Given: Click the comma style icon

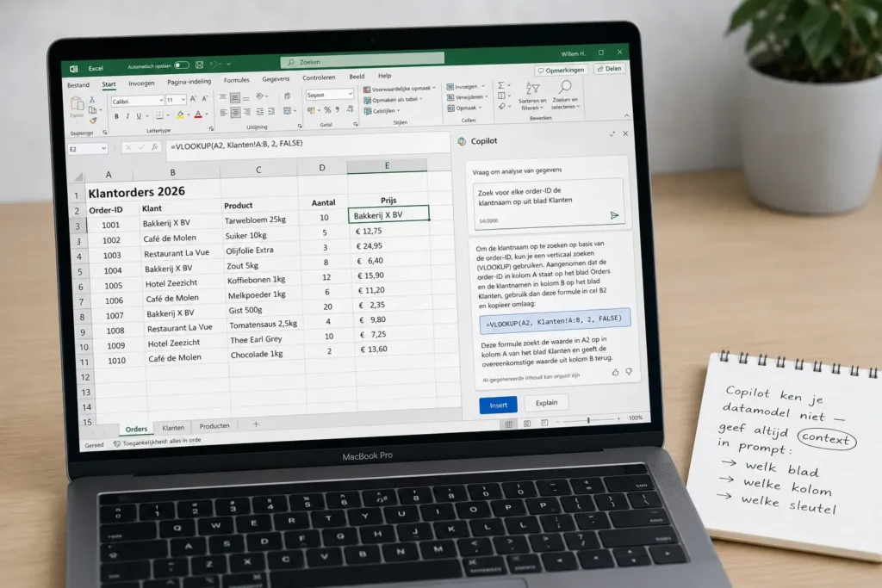Looking at the screenshot, I should point(338,109).
